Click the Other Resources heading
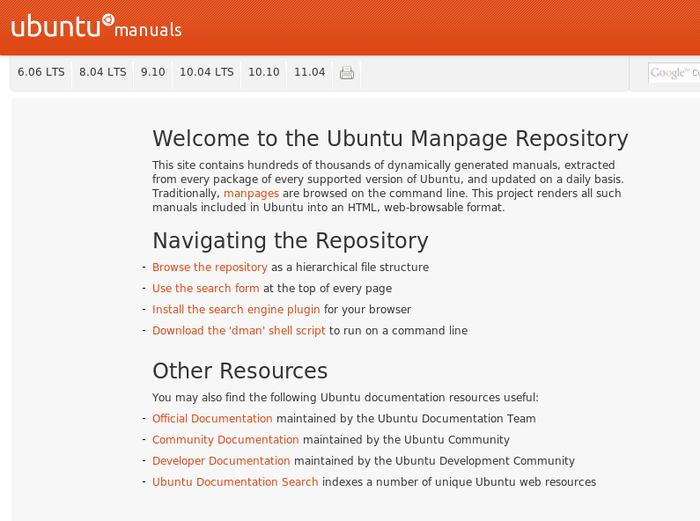The image size is (700, 521). pyautogui.click(x=240, y=371)
